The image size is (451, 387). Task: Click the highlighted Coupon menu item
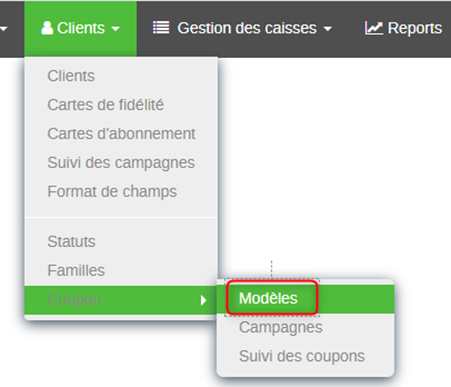[121, 300]
